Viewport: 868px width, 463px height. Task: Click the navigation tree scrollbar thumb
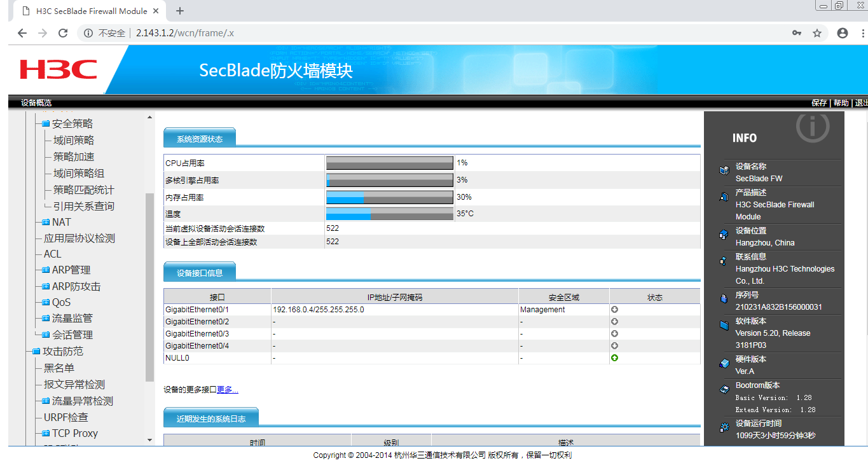[x=150, y=286]
